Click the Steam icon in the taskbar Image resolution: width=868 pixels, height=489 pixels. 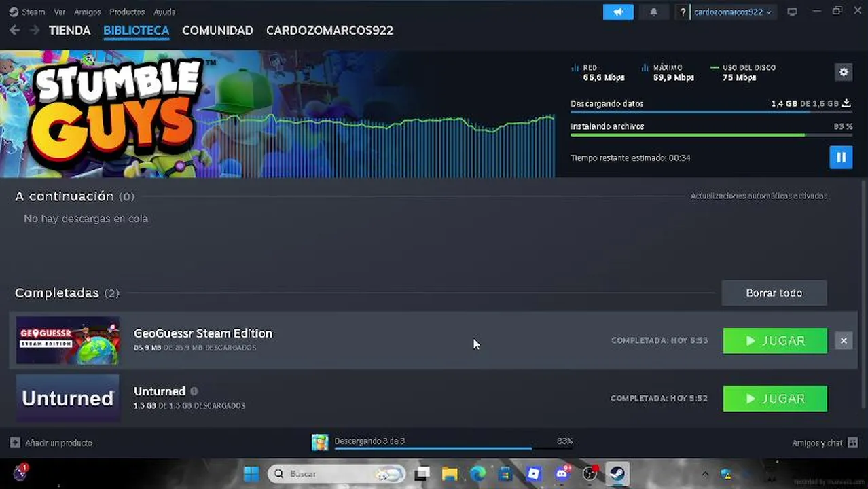(x=617, y=473)
